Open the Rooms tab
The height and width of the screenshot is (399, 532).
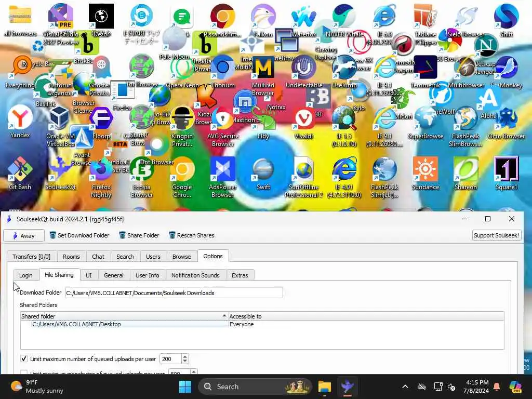click(x=71, y=257)
